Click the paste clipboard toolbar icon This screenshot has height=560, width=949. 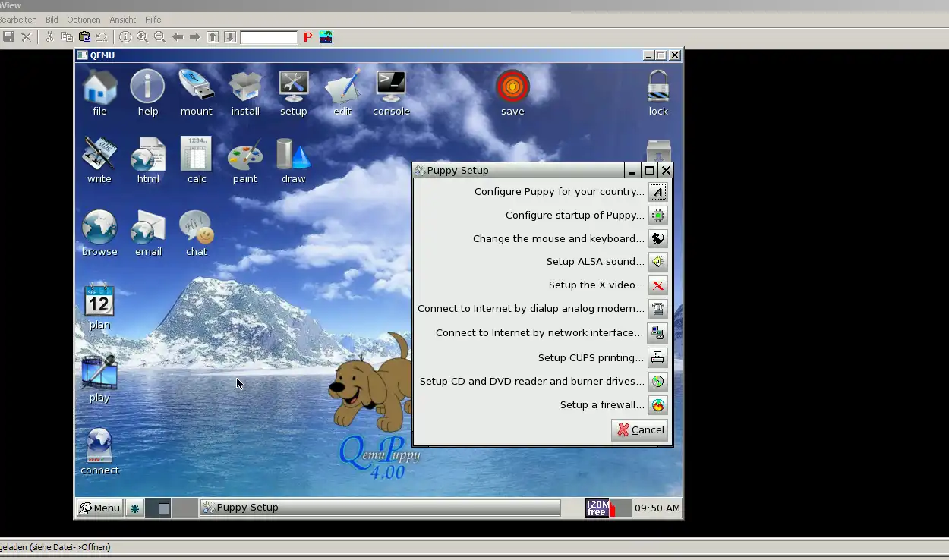click(84, 36)
